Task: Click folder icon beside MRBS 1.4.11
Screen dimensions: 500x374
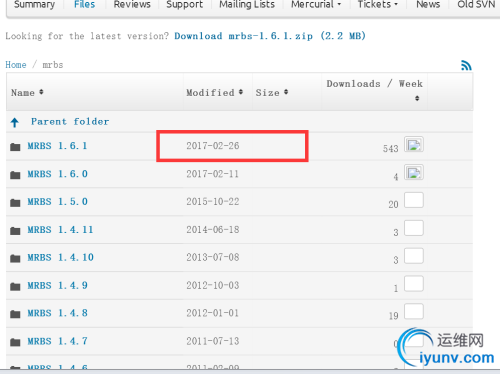Action: pyautogui.click(x=15, y=230)
